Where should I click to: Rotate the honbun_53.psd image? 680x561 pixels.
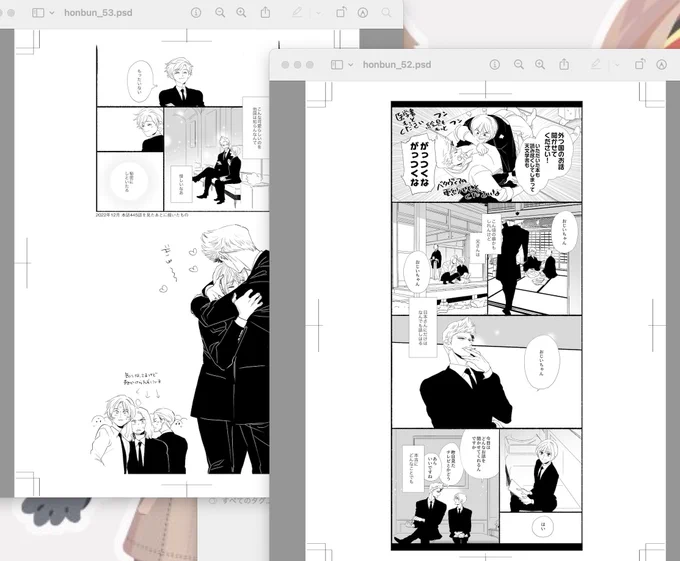coord(341,13)
